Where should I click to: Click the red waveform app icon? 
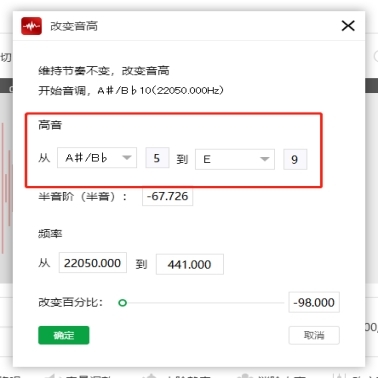tap(31, 26)
